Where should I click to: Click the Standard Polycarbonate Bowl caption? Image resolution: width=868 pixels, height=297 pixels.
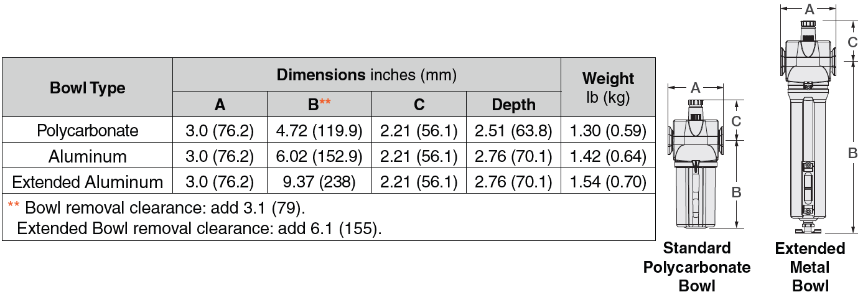click(696, 267)
